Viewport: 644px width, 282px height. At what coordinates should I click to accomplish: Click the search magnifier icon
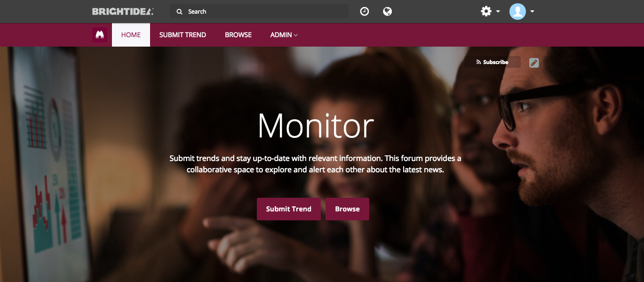click(x=179, y=12)
